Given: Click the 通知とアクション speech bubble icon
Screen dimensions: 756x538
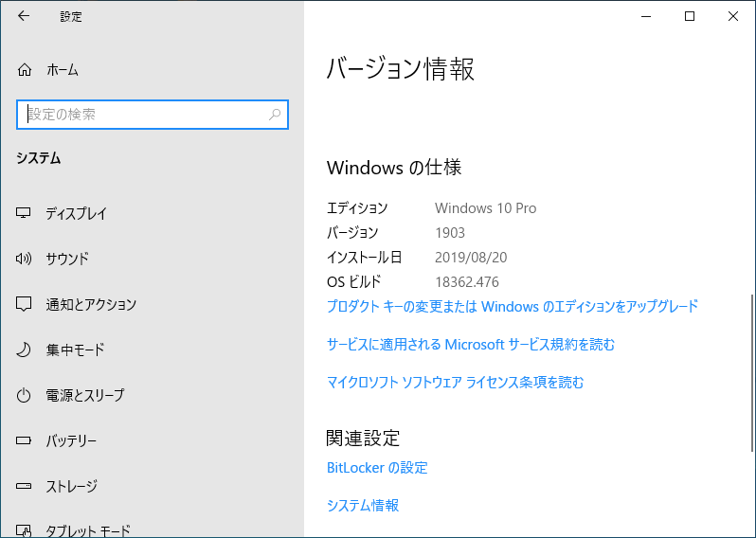Looking at the screenshot, I should (x=24, y=304).
